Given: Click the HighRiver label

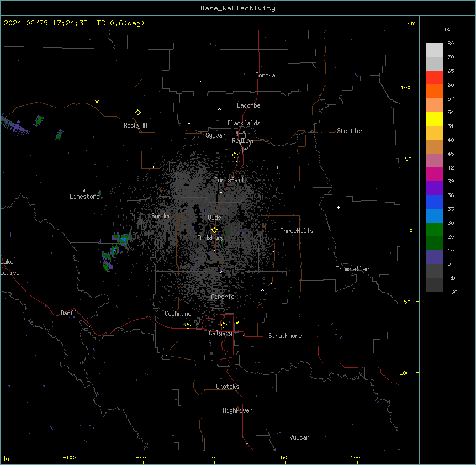Looking at the screenshot, I should point(237,410).
